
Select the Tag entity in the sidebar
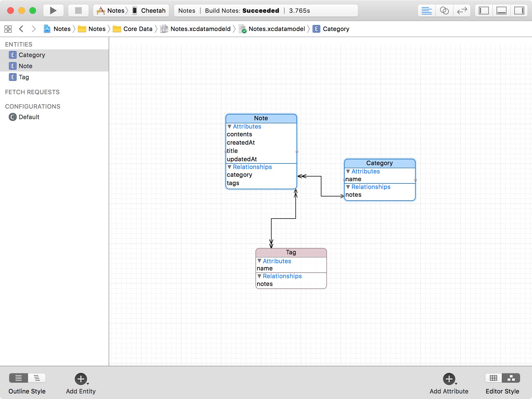24,77
